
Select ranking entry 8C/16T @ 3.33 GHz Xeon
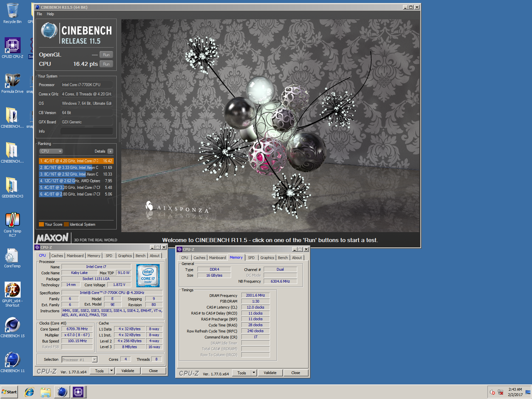(x=76, y=168)
